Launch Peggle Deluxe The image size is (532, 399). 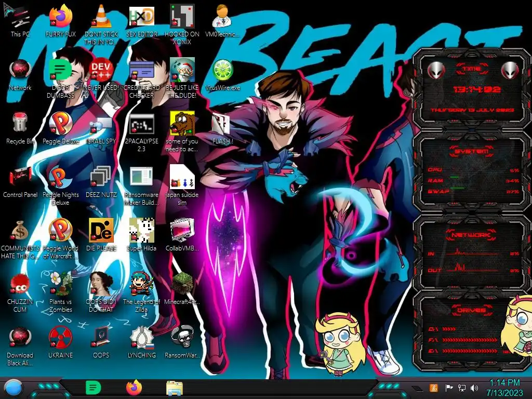tap(60, 124)
